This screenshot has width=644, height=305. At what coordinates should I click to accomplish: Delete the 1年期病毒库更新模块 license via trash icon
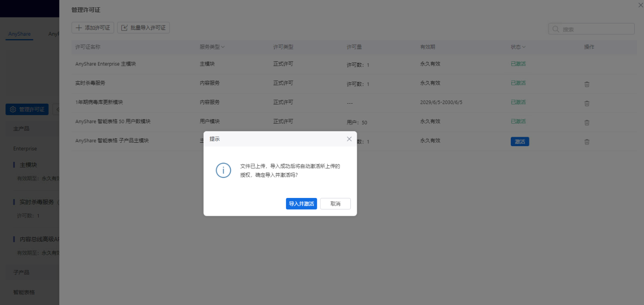pos(587,103)
